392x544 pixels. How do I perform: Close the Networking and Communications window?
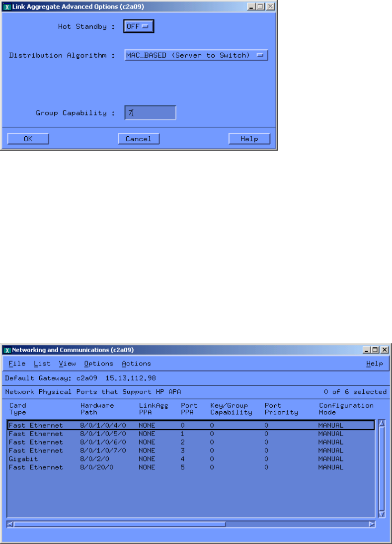tap(385, 350)
